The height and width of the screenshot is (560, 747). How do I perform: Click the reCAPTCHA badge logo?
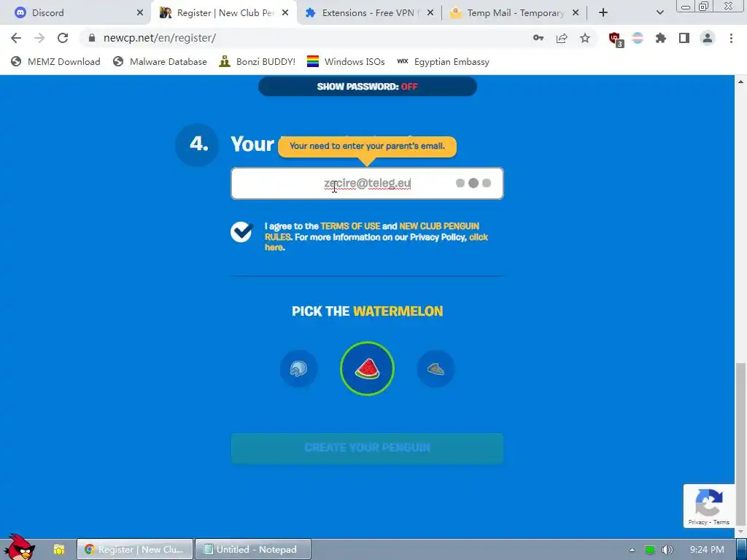(708, 503)
